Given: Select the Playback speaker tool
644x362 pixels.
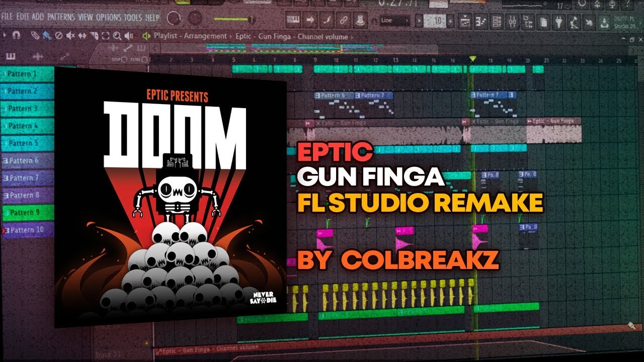Looking at the screenshot, I should click(x=128, y=35).
